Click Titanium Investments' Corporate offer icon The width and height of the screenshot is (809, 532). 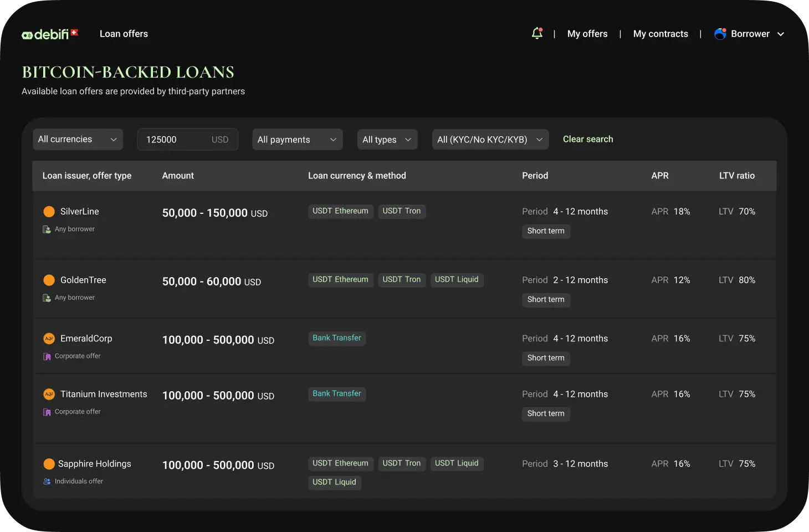(47, 412)
